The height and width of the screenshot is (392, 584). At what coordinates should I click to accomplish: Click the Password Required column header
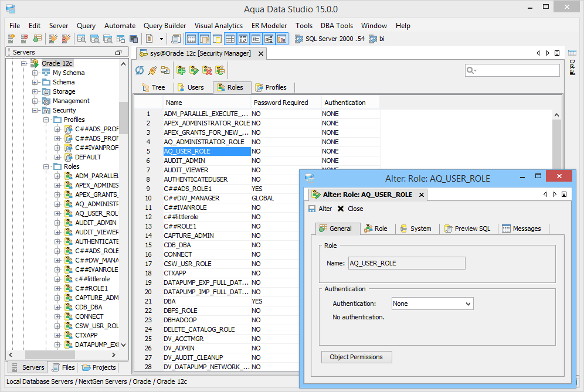click(x=286, y=103)
